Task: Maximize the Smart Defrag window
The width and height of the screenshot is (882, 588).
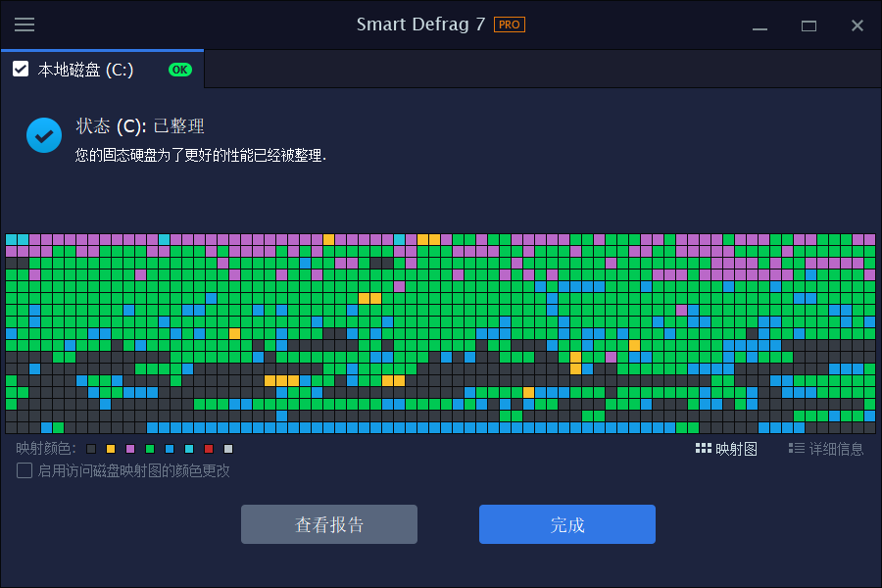Action: (x=808, y=25)
